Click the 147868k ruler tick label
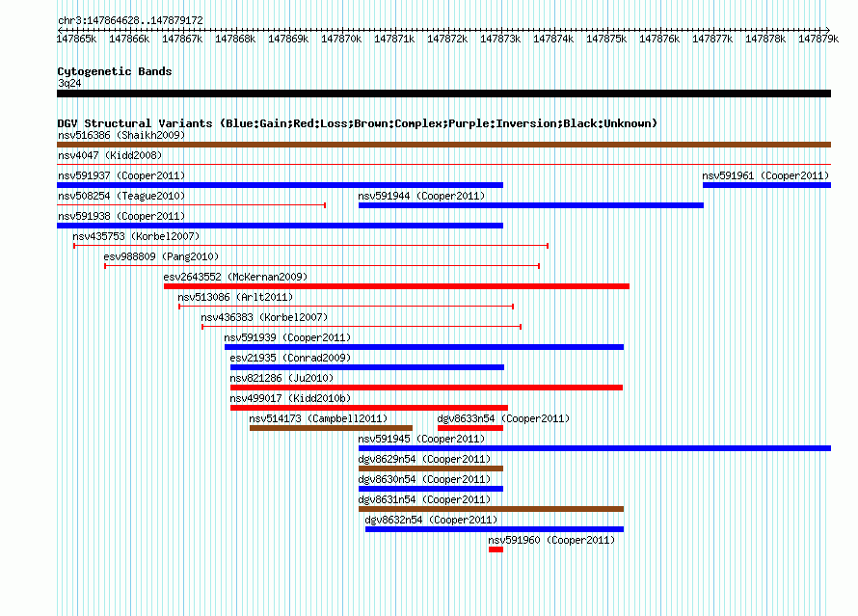Image resolution: width=858 pixels, height=616 pixels. (235, 39)
